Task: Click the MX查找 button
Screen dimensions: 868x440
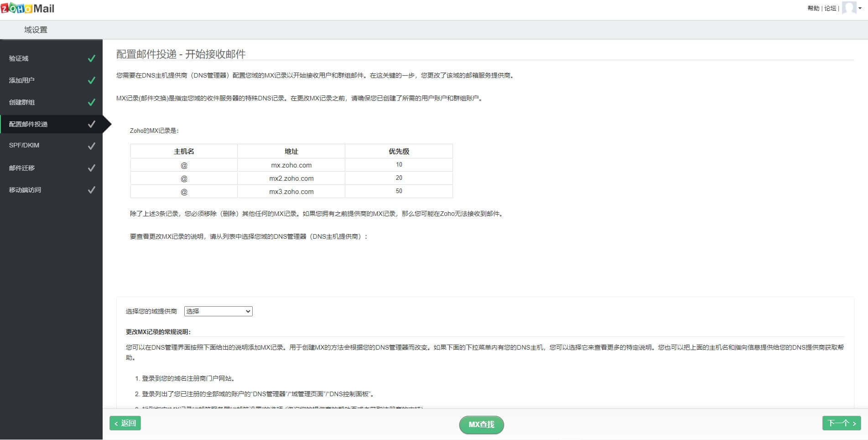Action: pyautogui.click(x=481, y=424)
